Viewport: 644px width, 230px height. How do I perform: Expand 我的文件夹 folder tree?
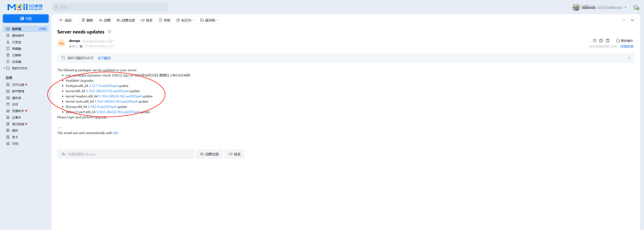pos(4,68)
